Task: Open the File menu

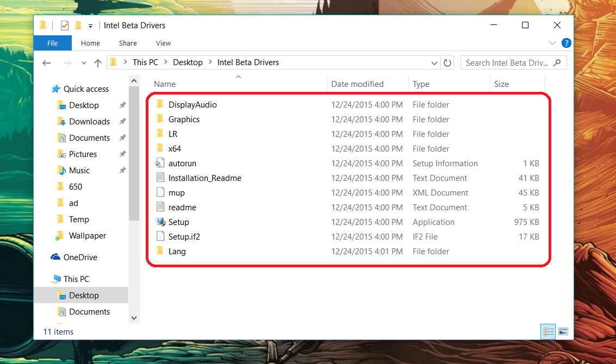Action: pos(52,43)
